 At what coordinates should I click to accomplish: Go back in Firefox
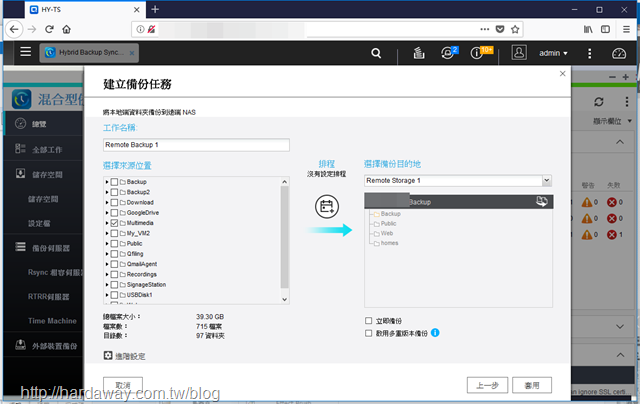coord(14,29)
